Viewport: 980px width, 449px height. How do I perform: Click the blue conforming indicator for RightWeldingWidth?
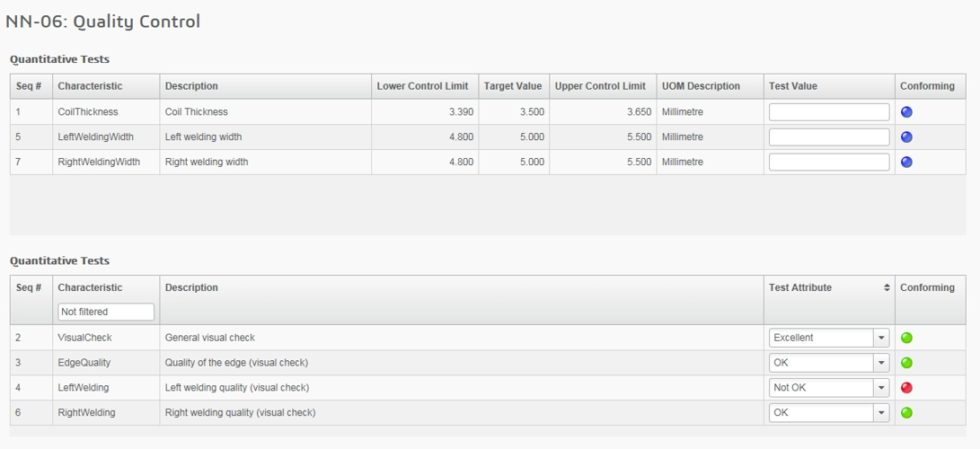click(x=906, y=163)
